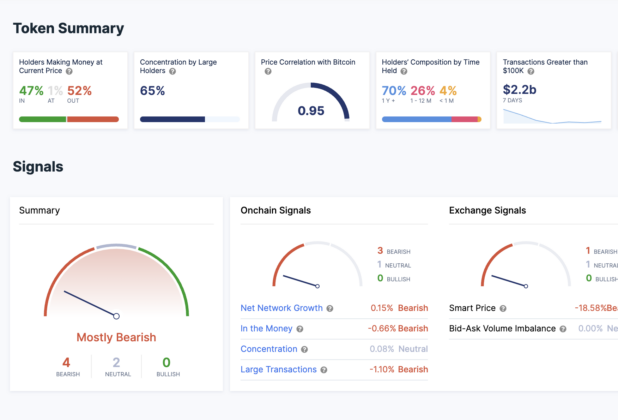Click the Summary panel title
Screen dimensions: 618x420
[x=39, y=210]
